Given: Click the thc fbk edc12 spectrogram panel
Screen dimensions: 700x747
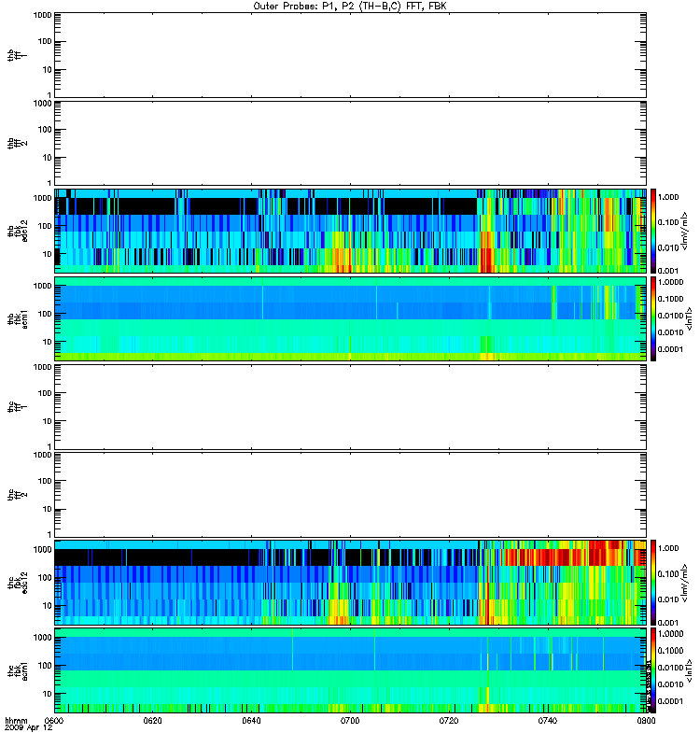Looking at the screenshot, I should click(x=350, y=582).
